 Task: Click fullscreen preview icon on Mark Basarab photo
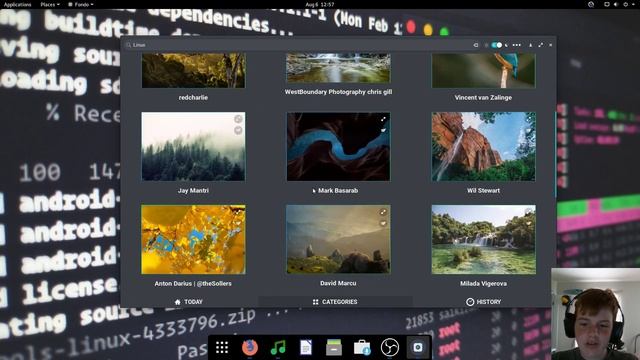[x=383, y=119]
